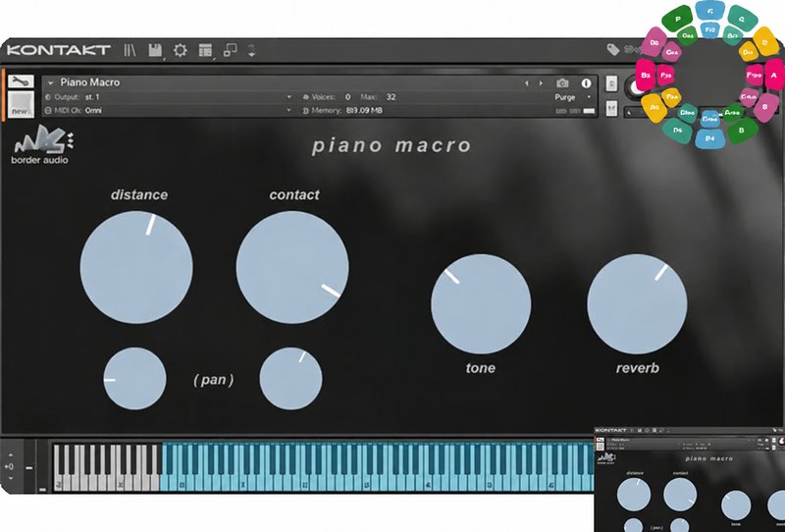Screen dimensions: 785x532
Task: Click the 'new' instrument thumbnail
Action: coord(21,104)
